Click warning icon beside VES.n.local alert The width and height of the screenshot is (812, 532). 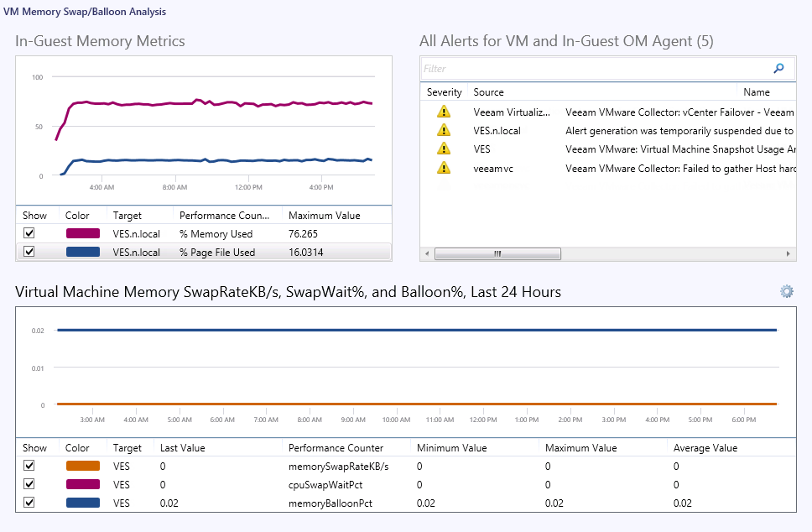point(444,130)
